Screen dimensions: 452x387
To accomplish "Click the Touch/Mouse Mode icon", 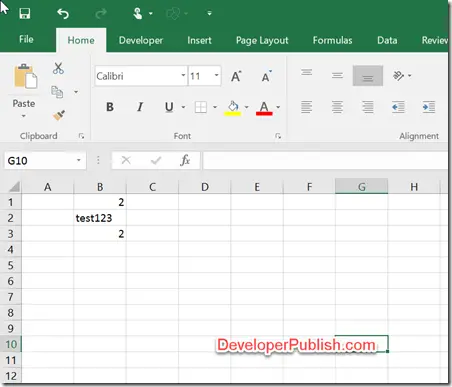I will 138,14.
